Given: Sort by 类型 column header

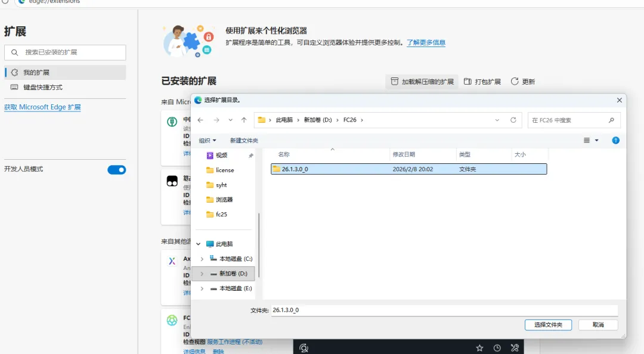Looking at the screenshot, I should click(465, 154).
